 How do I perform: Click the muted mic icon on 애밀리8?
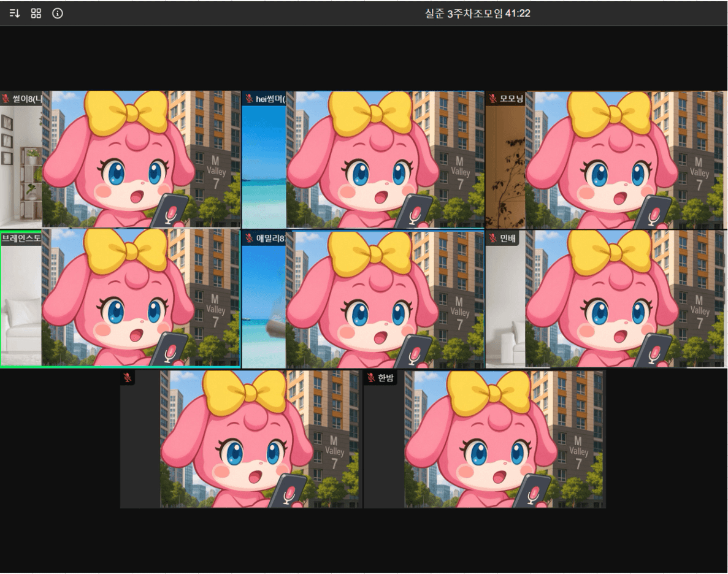coord(250,238)
